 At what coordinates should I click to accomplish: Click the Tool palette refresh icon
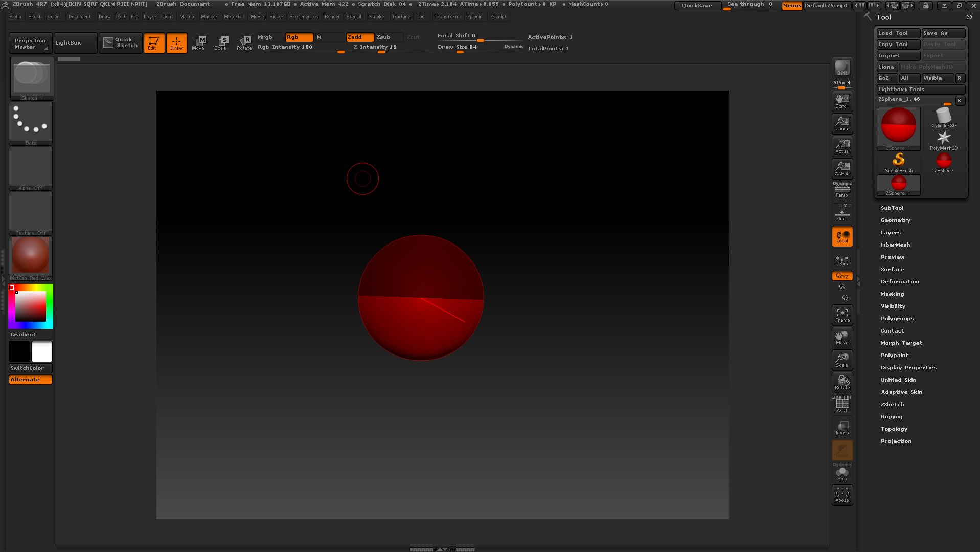click(x=969, y=17)
